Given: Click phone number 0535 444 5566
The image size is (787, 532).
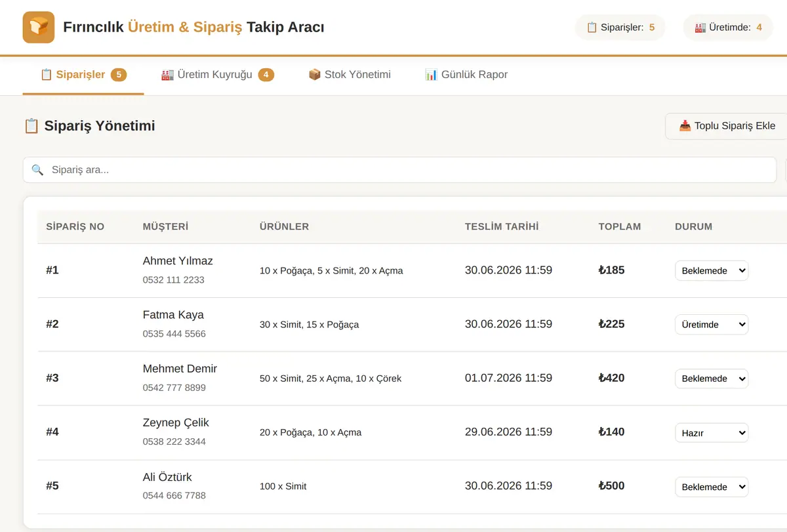Looking at the screenshot, I should click(x=174, y=334).
